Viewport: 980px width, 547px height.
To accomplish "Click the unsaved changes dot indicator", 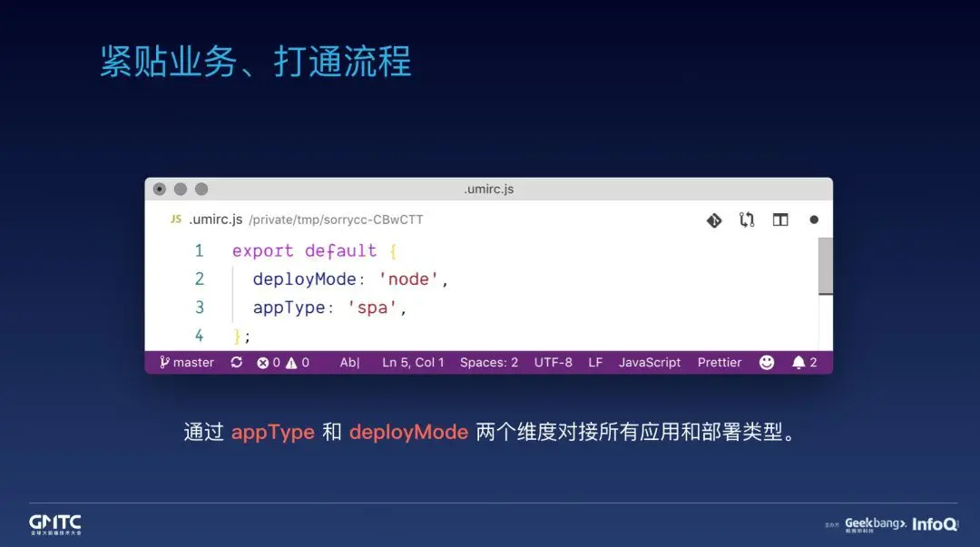I will pos(814,220).
